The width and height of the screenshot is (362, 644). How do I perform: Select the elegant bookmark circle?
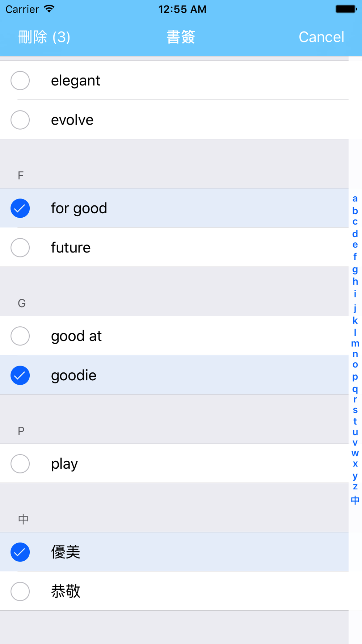click(20, 80)
